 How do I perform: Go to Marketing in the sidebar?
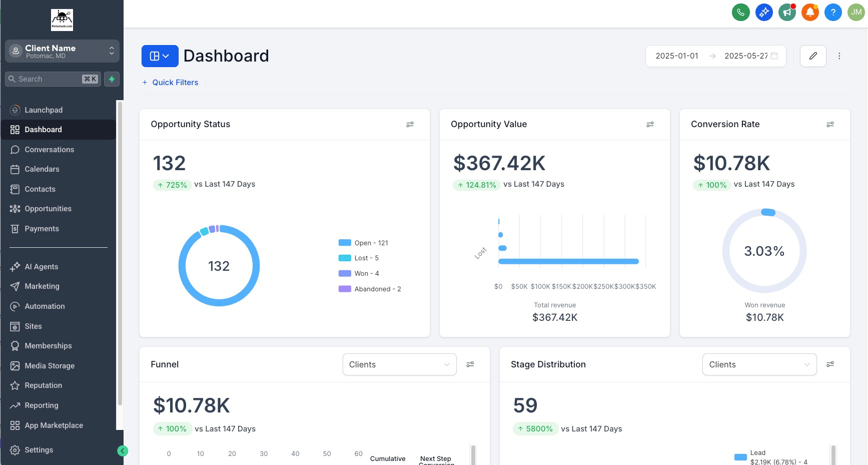click(58, 286)
